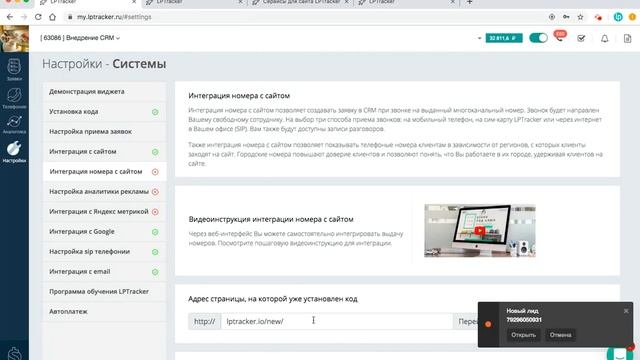Viewport: 640px width, 360px height.
Task: Select Программа обучения LPTracker menu item
Action: (x=104, y=291)
